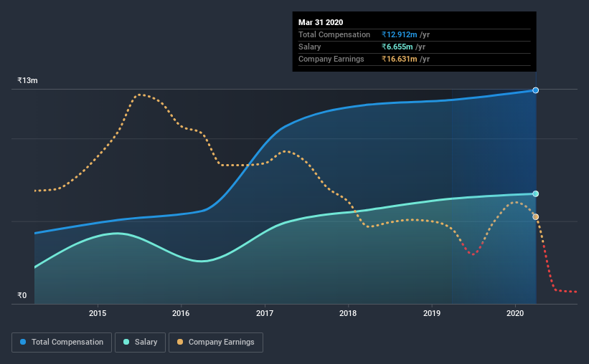Toggle the Total Compensation legend button
Viewport: 589px width, 364px height.
pos(62,343)
